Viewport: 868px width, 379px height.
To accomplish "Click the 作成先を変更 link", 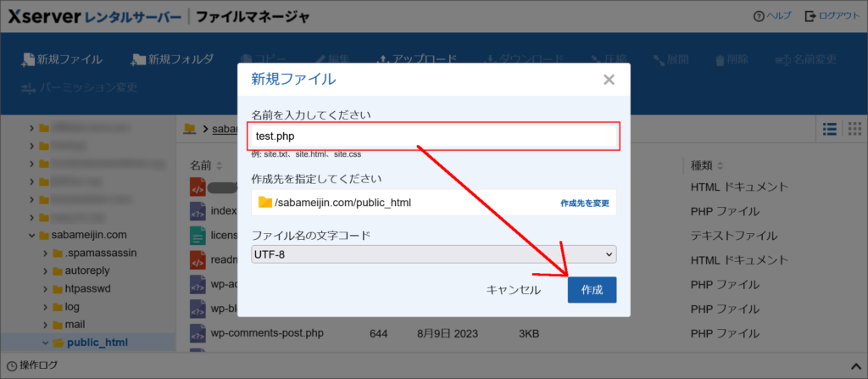I will (x=585, y=203).
